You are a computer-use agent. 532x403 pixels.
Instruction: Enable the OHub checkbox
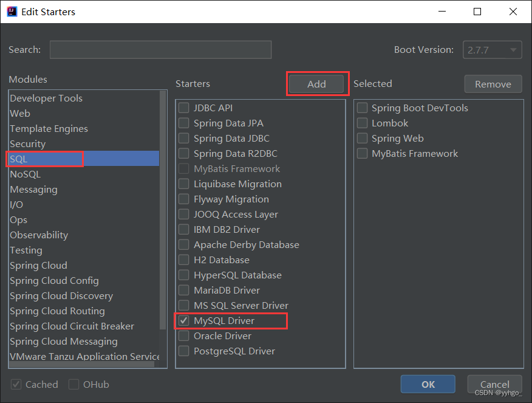point(74,384)
